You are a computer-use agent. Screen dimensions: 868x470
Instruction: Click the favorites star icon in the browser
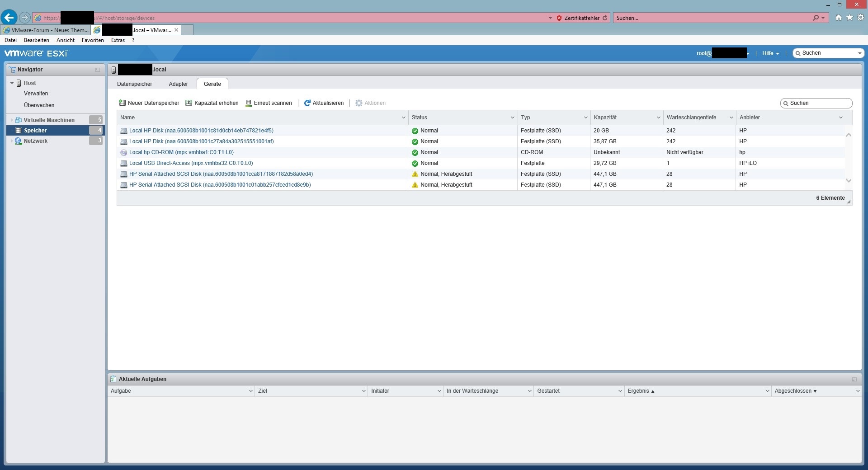tap(849, 18)
